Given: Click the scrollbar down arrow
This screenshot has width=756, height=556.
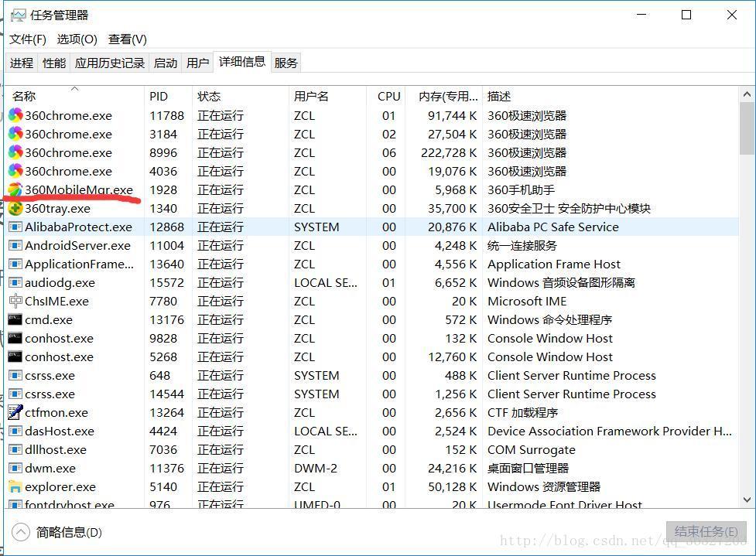Looking at the screenshot, I should click(x=747, y=500).
